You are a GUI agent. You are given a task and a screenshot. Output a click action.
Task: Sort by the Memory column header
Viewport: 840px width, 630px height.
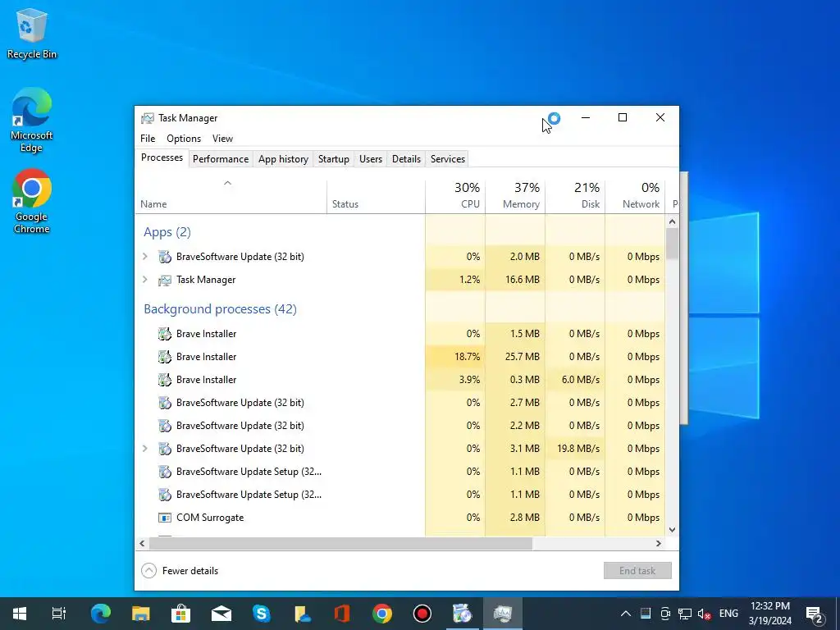pyautogui.click(x=515, y=197)
